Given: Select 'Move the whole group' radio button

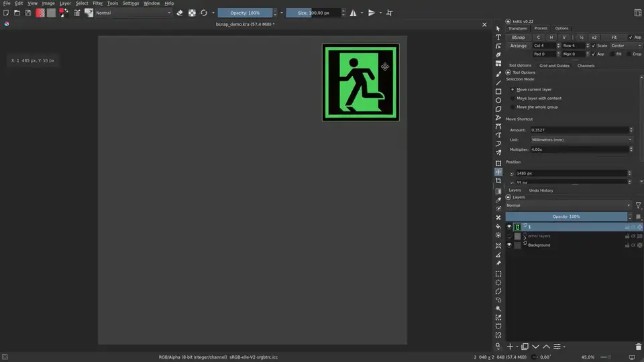Looking at the screenshot, I should click(x=512, y=107).
